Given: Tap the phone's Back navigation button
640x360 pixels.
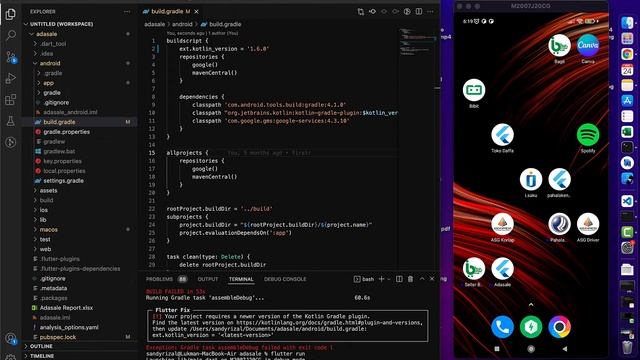Looking at the screenshot, I should [565, 349].
